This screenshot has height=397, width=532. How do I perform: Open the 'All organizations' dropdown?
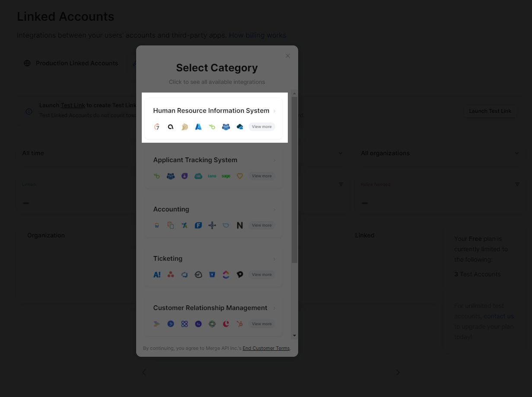click(439, 153)
